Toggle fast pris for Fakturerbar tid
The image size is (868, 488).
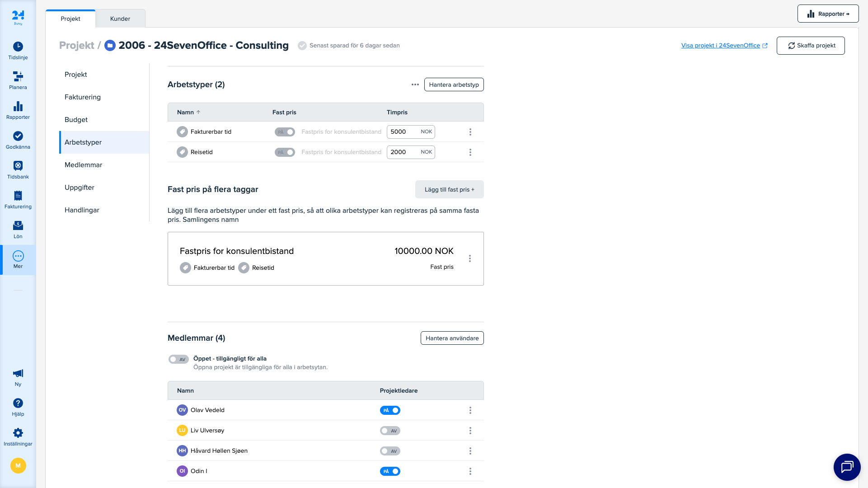pos(285,132)
